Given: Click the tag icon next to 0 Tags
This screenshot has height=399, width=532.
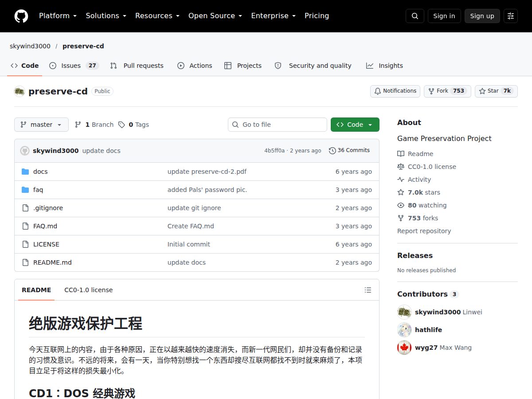Looking at the screenshot, I should (121, 125).
